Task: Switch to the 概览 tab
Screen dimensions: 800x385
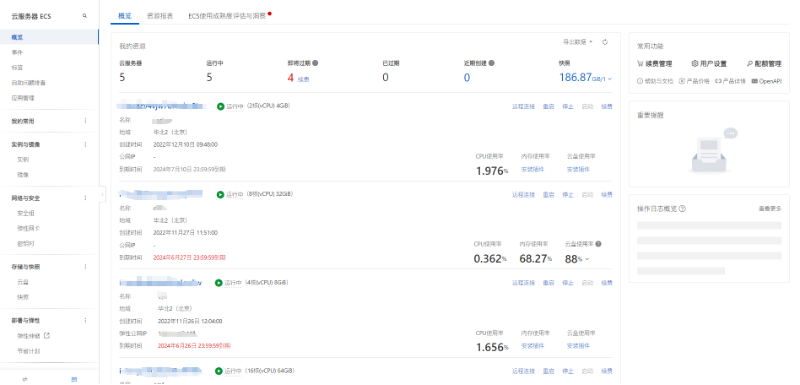Action: pos(125,16)
